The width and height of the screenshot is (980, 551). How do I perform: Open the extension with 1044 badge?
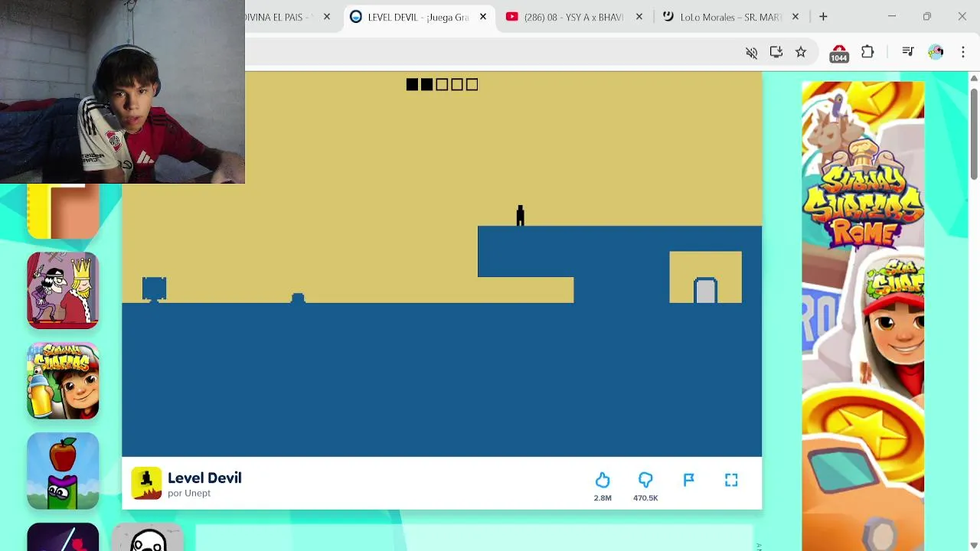click(x=839, y=52)
